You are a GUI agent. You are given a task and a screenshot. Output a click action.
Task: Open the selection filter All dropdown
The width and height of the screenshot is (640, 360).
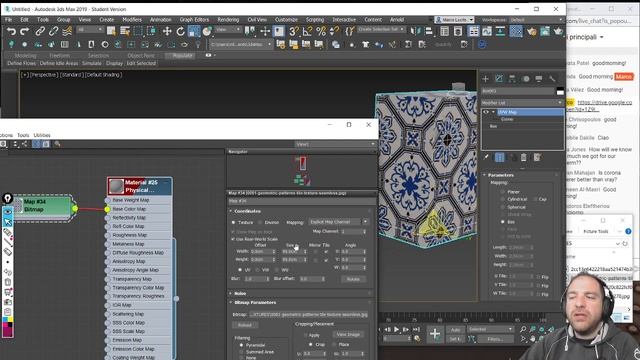[90, 30]
